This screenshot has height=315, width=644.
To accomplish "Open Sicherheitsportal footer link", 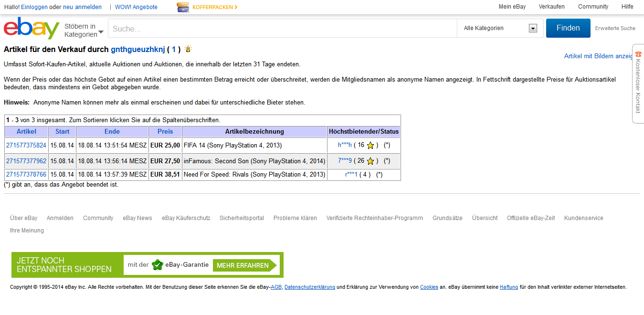I will [242, 218].
